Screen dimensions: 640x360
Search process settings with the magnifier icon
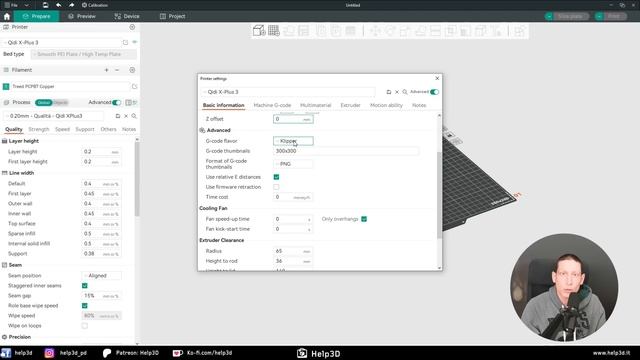coord(134,116)
